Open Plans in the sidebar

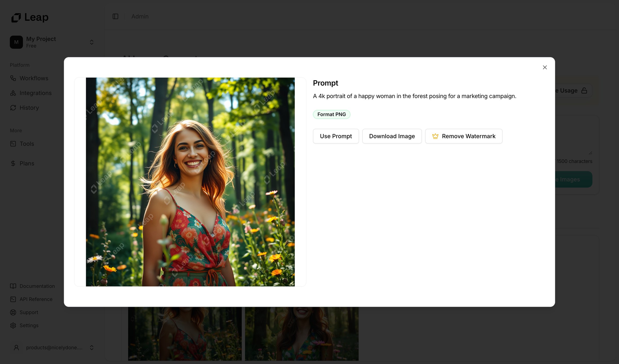[x=27, y=163]
